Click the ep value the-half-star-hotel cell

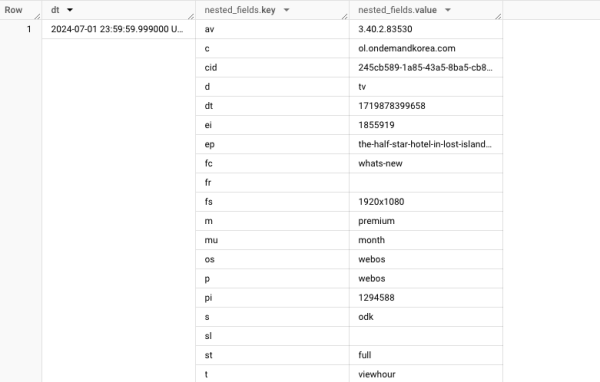tap(426, 144)
